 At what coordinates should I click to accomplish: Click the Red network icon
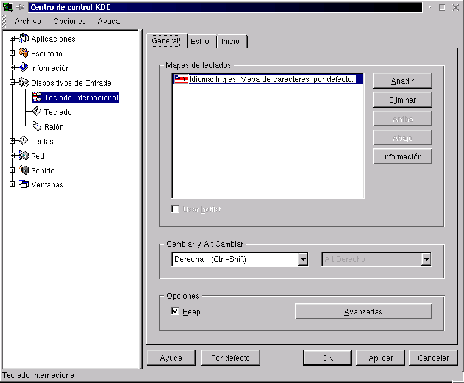[24, 155]
